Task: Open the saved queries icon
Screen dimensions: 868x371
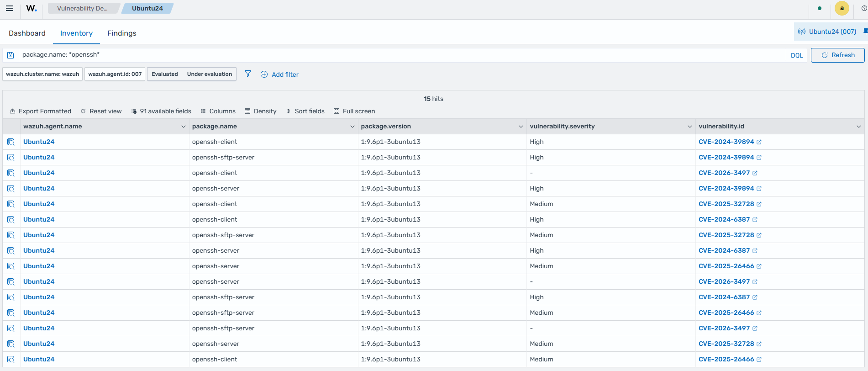Action: point(11,55)
